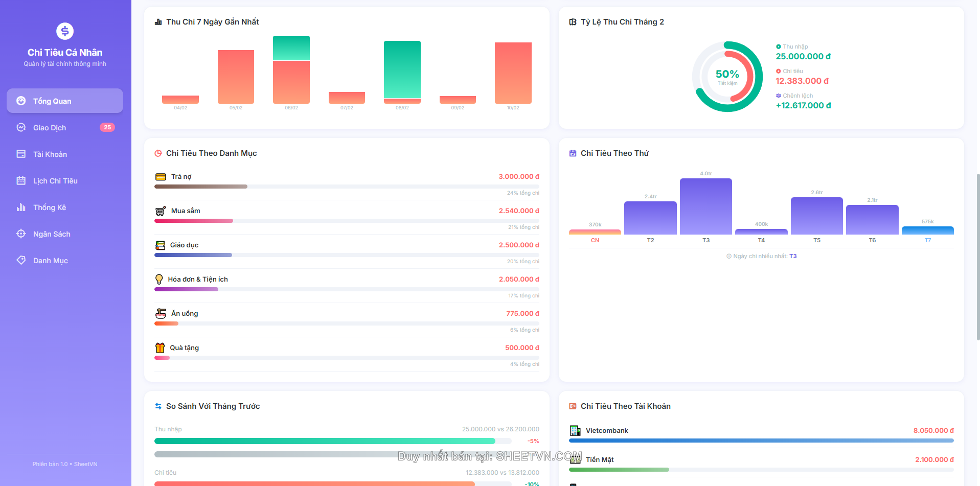Image resolution: width=980 pixels, height=486 pixels.
Task: Select the Vietcombank account row
Action: coord(761,431)
